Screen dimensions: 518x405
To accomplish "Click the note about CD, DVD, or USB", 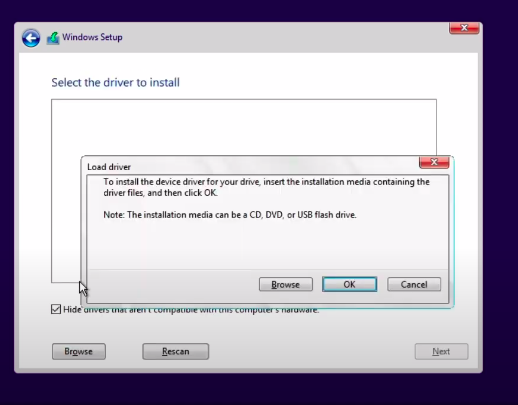I will 230,215.
